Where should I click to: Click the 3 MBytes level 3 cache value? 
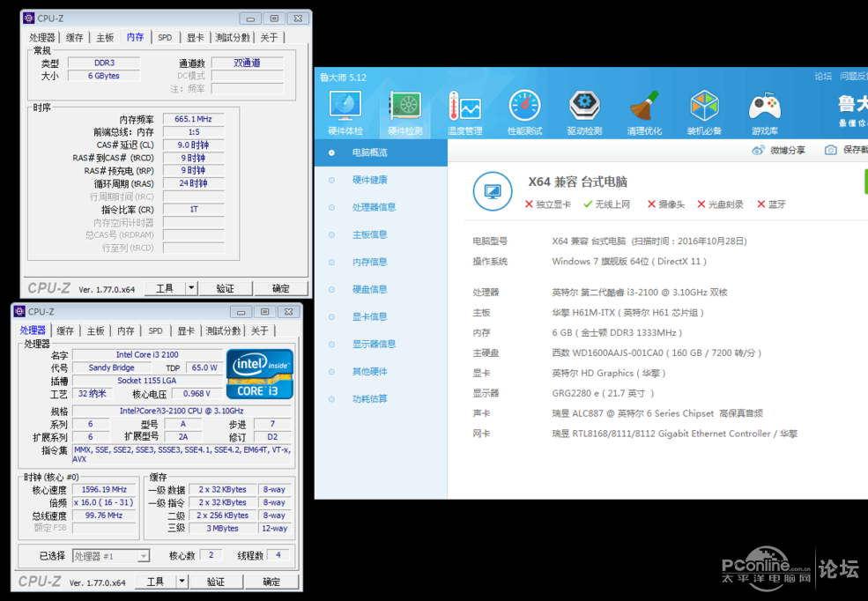[x=223, y=529]
